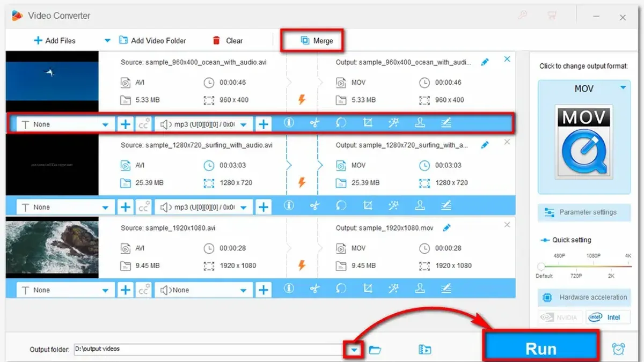Add watermark to the ocean video
The height and width of the screenshot is (362, 644).
(x=420, y=123)
